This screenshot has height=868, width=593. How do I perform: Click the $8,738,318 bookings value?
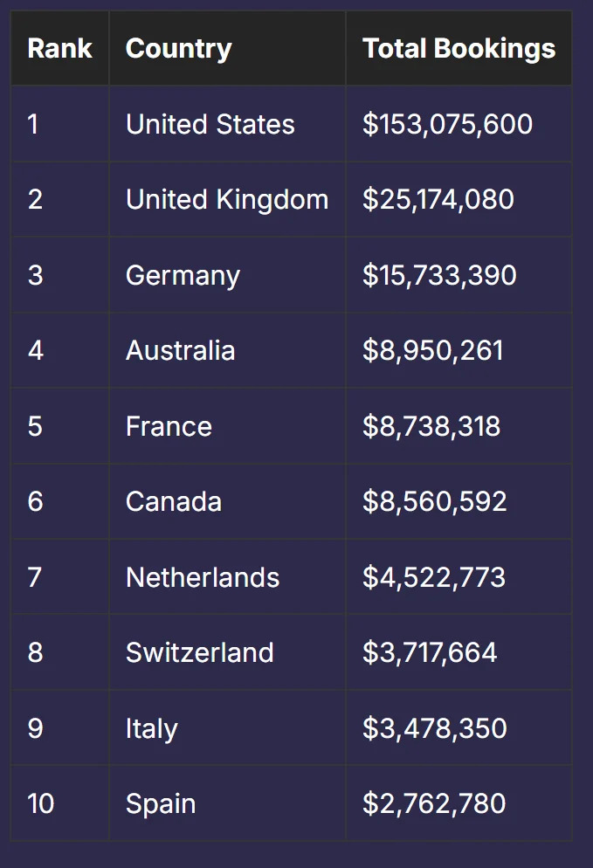(431, 426)
